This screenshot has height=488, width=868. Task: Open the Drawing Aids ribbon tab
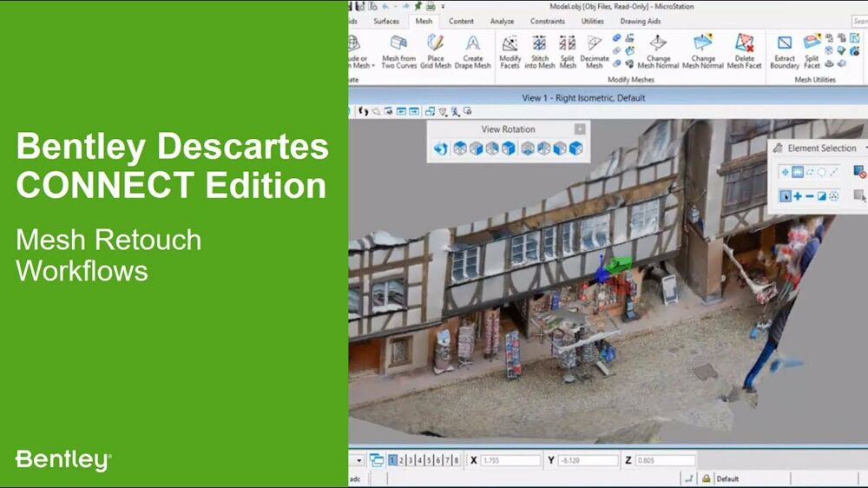pyautogui.click(x=641, y=21)
